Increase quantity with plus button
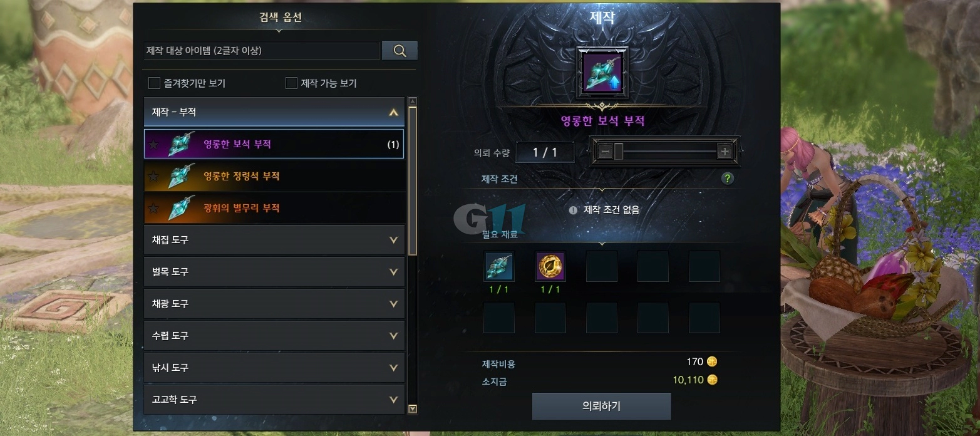Image resolution: width=980 pixels, height=436 pixels. coord(725,152)
